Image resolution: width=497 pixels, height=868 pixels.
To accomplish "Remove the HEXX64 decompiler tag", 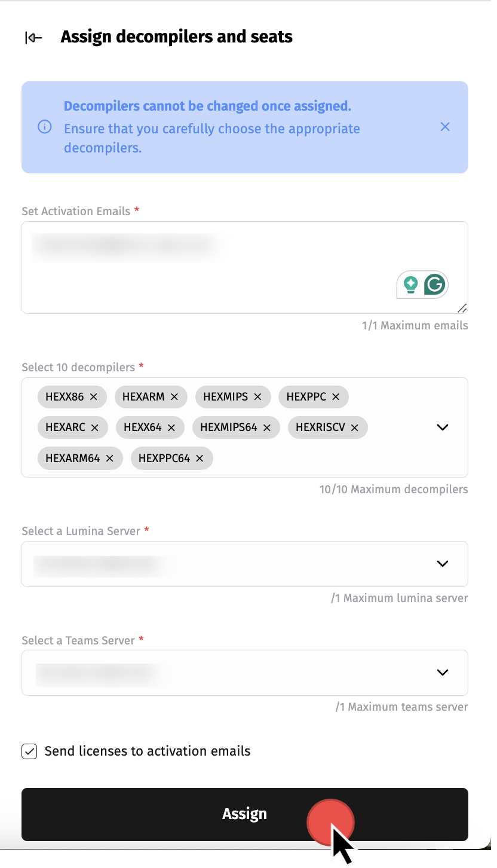I will (171, 427).
